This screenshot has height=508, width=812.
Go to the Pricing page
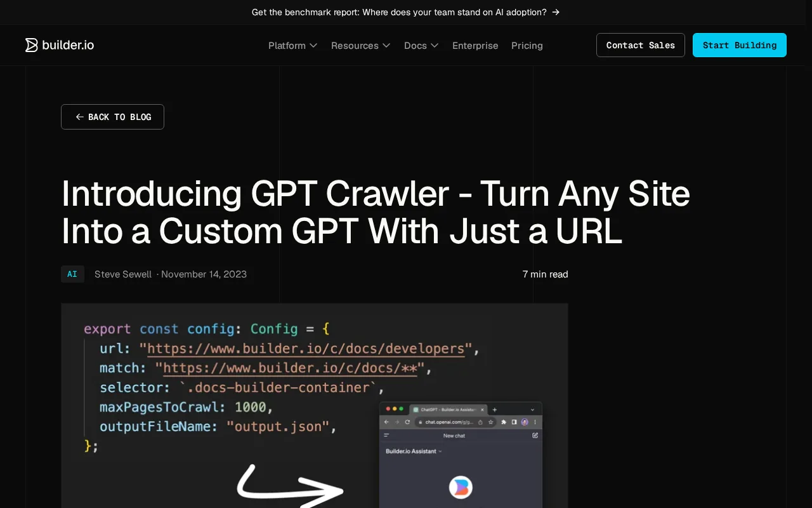coord(527,46)
